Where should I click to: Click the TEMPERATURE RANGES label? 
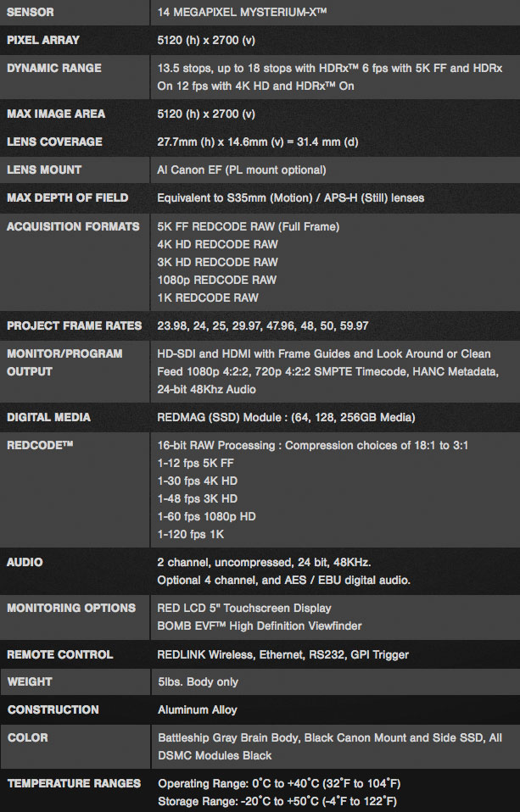click(74, 783)
